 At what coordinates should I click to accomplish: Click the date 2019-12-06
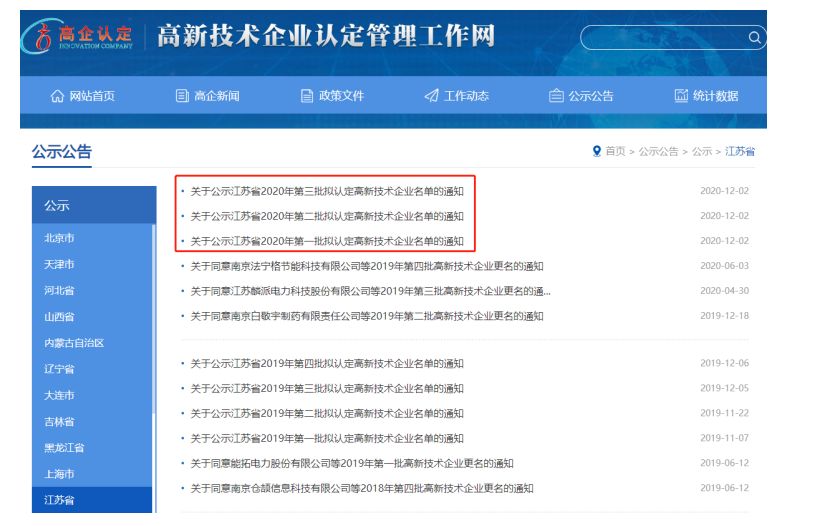[x=724, y=363]
